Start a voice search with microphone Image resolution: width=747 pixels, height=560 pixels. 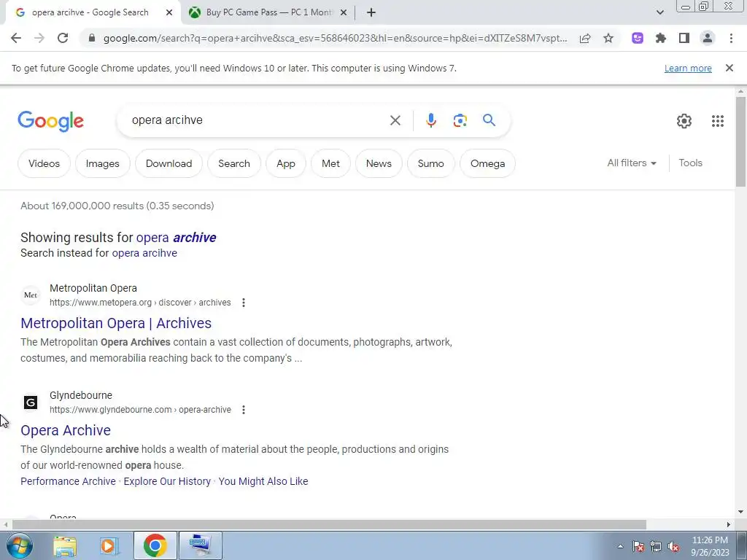[430, 120]
